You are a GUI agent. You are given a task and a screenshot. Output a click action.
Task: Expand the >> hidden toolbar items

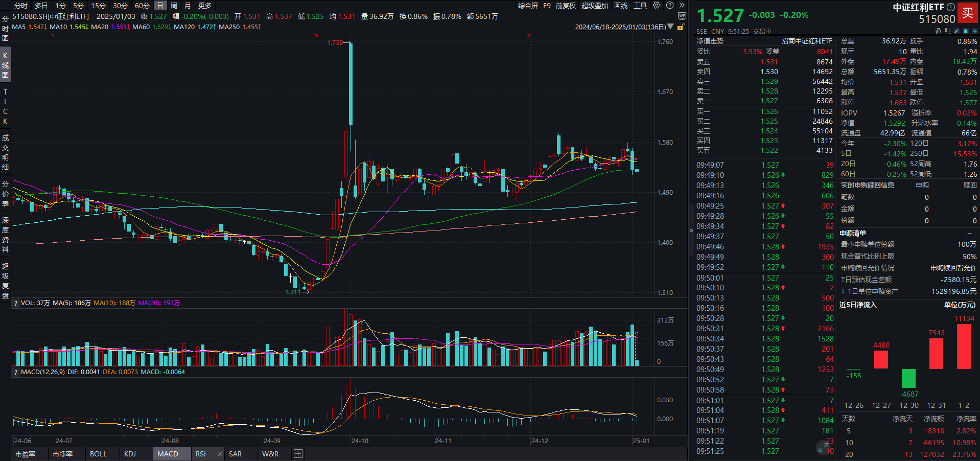pyautogui.click(x=682, y=6)
